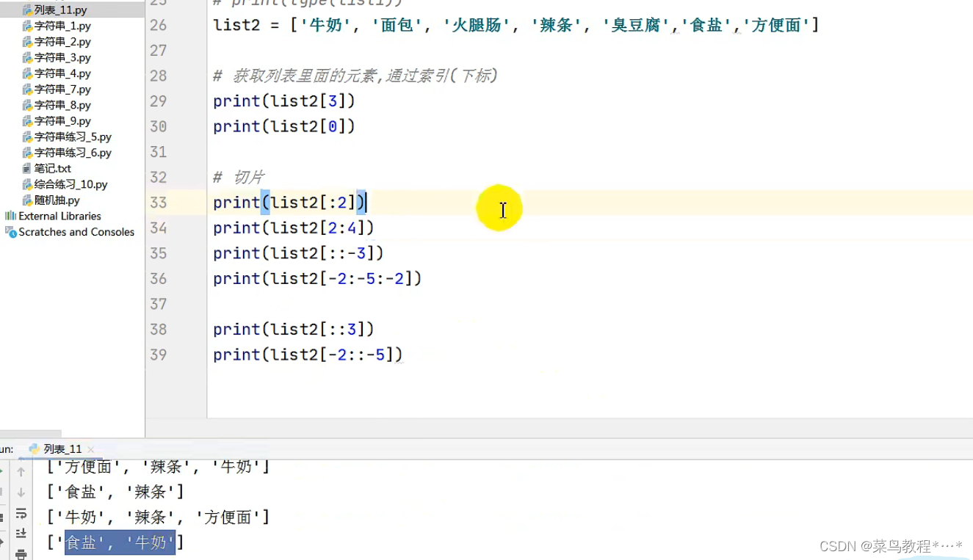Click code line print(list2[2:4])

pyautogui.click(x=294, y=228)
